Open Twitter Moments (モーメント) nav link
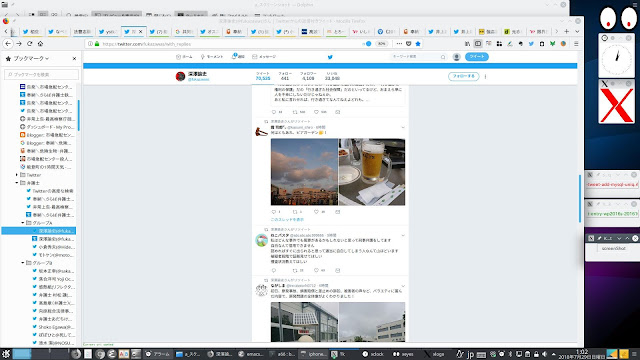The width and height of the screenshot is (640, 360). 211,57
